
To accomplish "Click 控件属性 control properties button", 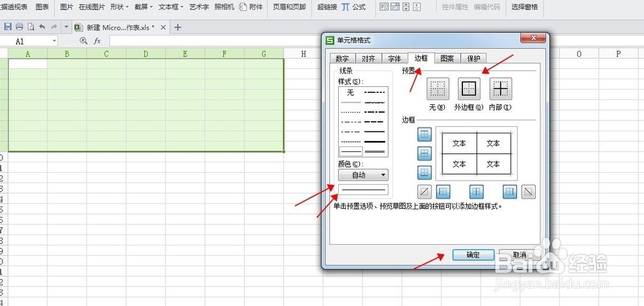I will click(x=455, y=7).
